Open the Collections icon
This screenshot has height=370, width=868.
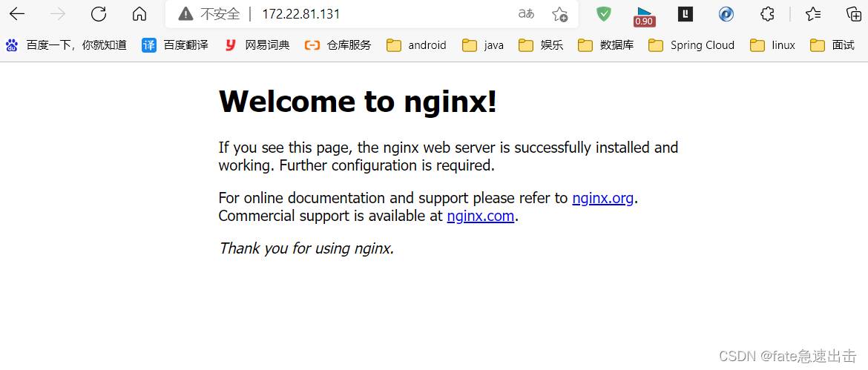pos(854,14)
